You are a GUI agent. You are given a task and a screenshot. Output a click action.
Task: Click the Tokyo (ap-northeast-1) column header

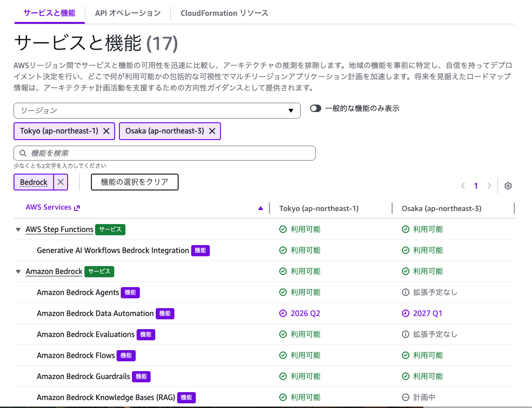[x=319, y=208]
